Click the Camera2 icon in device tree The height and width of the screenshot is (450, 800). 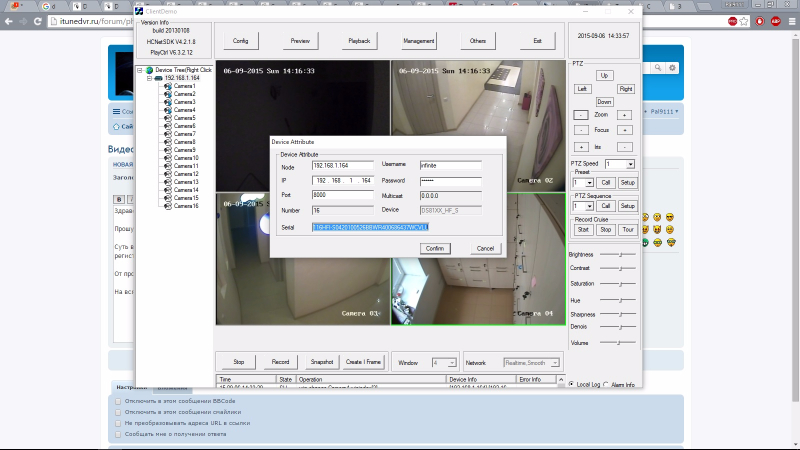click(168, 94)
